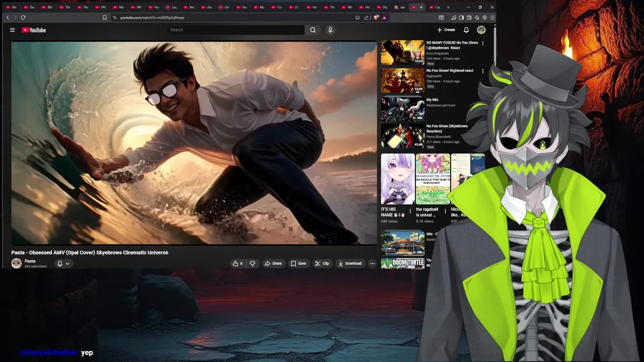Switch to the 'FAC' browser tab

click(100, 7)
